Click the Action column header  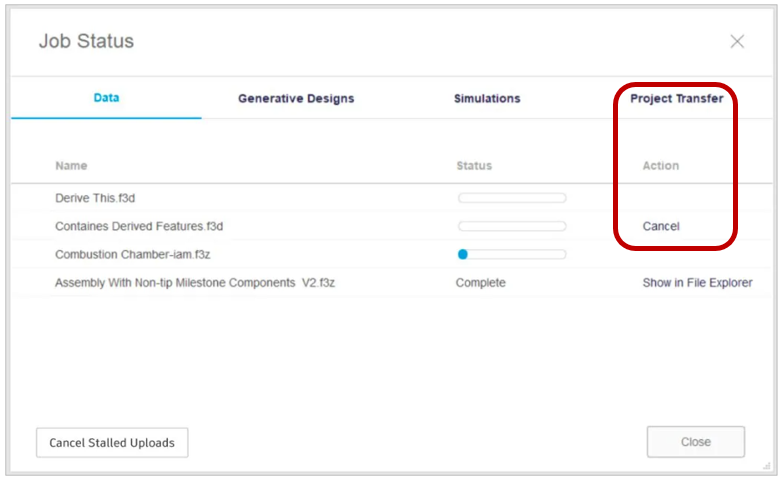pyautogui.click(x=661, y=165)
